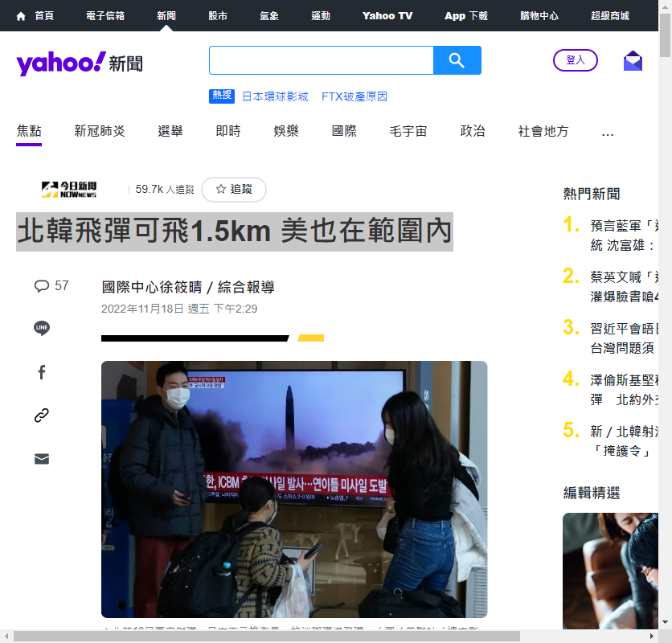Image resolution: width=672 pixels, height=643 pixels.
Task: Switch to the 新冠肺炎 tab
Action: [x=100, y=131]
